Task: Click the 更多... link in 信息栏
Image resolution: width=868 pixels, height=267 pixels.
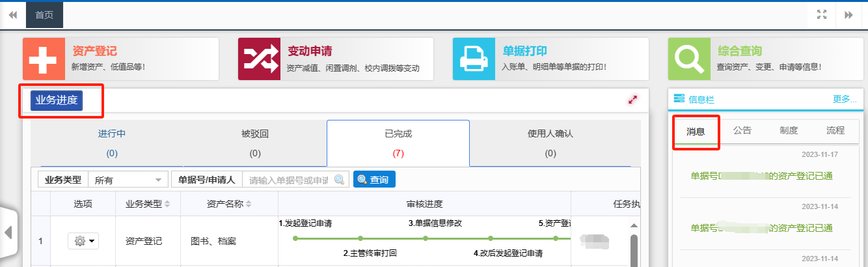Action: pos(845,99)
